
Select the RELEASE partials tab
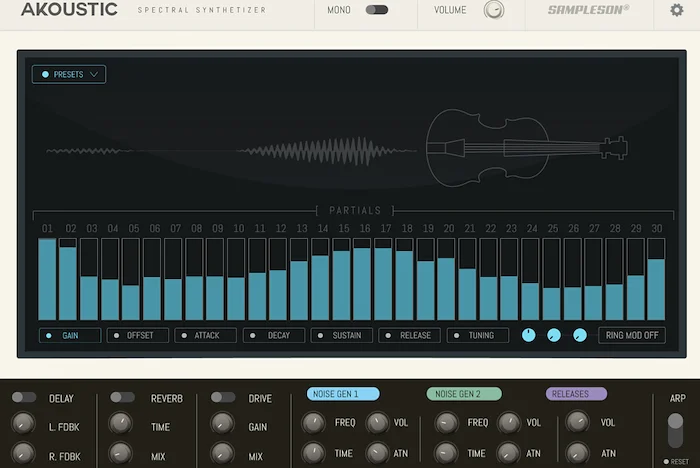tap(410, 335)
